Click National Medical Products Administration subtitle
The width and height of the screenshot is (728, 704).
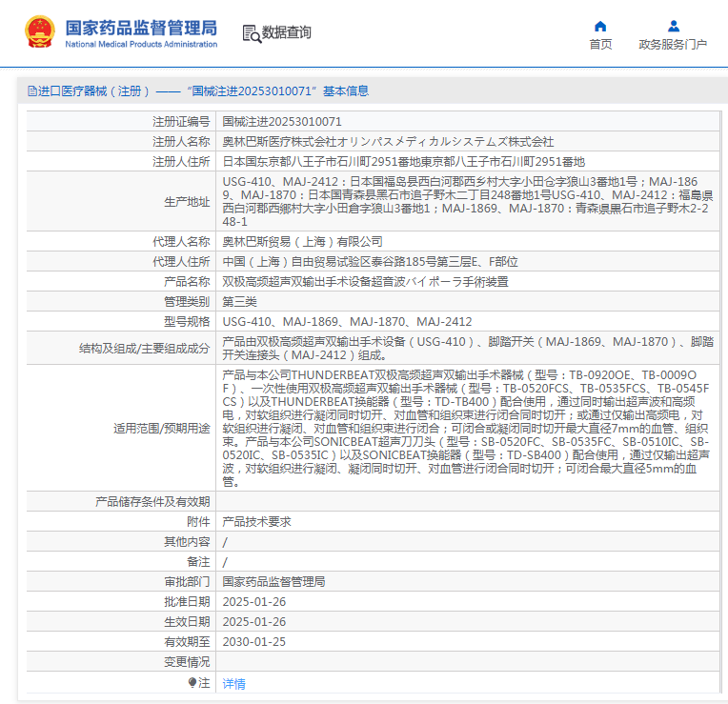click(141, 44)
